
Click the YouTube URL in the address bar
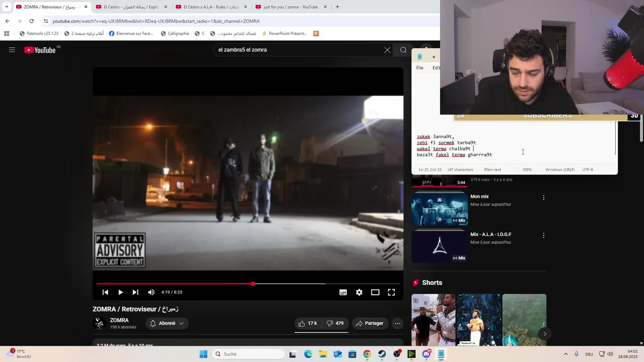click(156, 21)
